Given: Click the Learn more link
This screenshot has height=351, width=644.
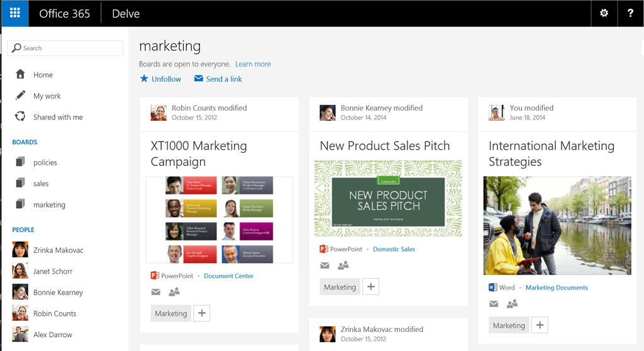Looking at the screenshot, I should [253, 64].
